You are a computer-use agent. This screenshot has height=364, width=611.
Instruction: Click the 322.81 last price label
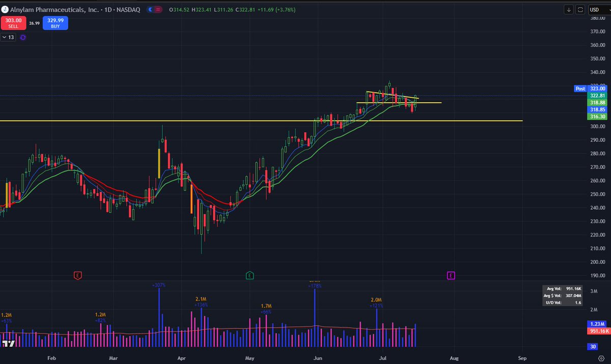click(597, 96)
